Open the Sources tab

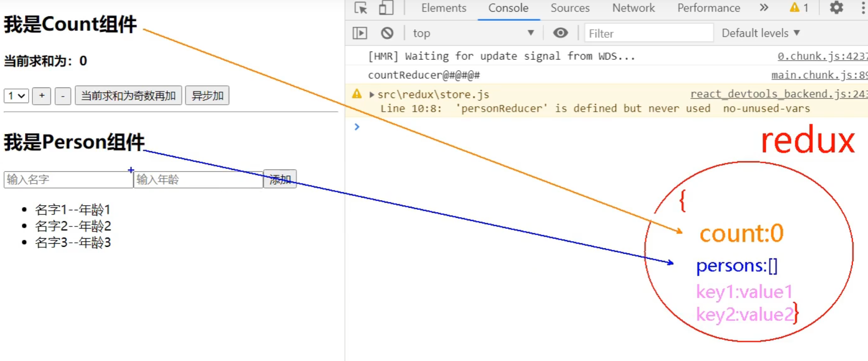click(x=570, y=8)
